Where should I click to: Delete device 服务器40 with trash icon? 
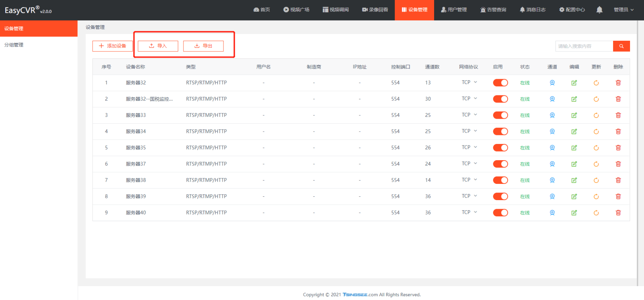click(x=618, y=213)
